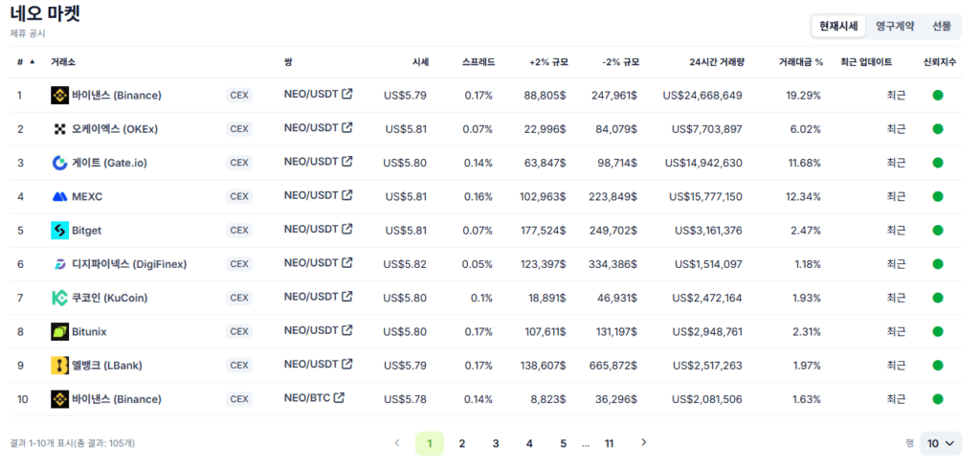Open 디지파이넥스 (DigiFinex) exchange link
The width and height of the screenshot is (980, 469).
point(129,264)
